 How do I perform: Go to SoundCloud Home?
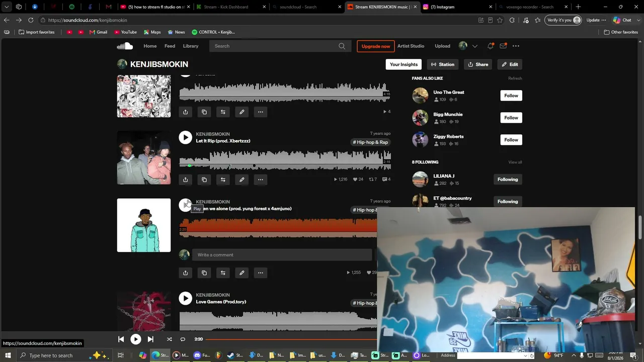click(150, 46)
